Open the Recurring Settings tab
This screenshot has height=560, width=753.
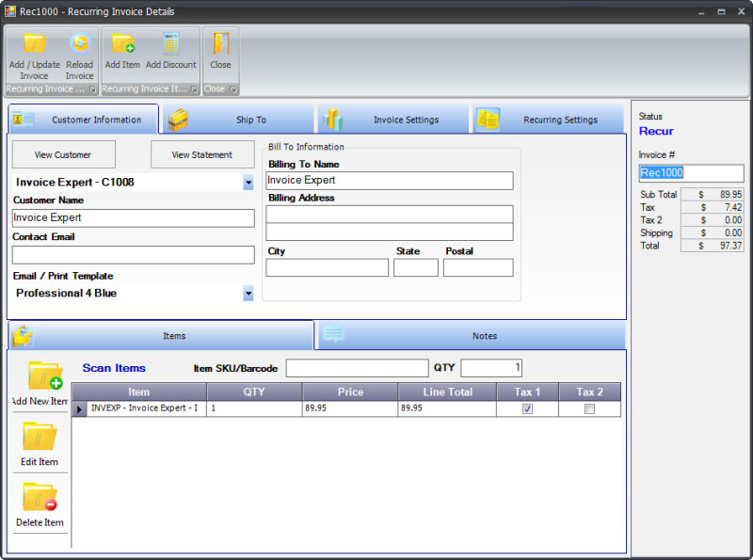[548, 120]
